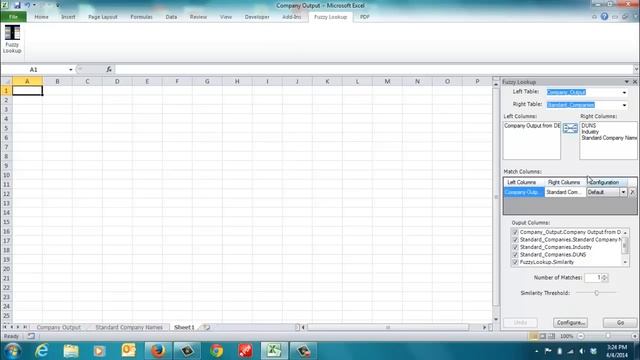
Task: Click zoom out minus button
Action: (x=581, y=336)
